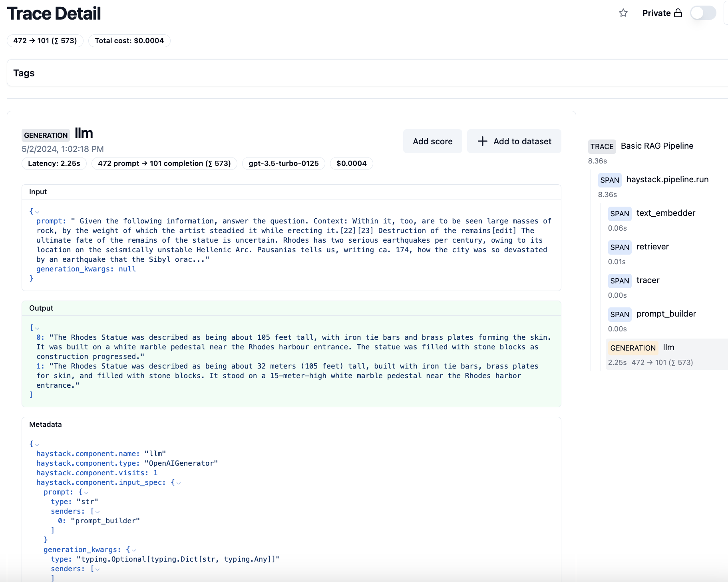This screenshot has width=728, height=582.
Task: Click the Add to dataset button
Action: click(x=514, y=141)
